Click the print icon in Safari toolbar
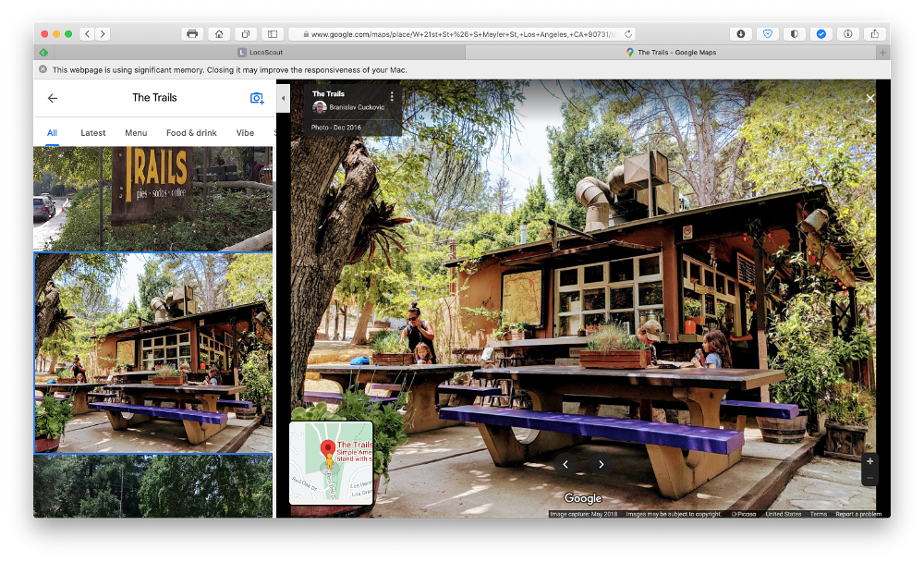This screenshot has height=562, width=924. point(192,34)
